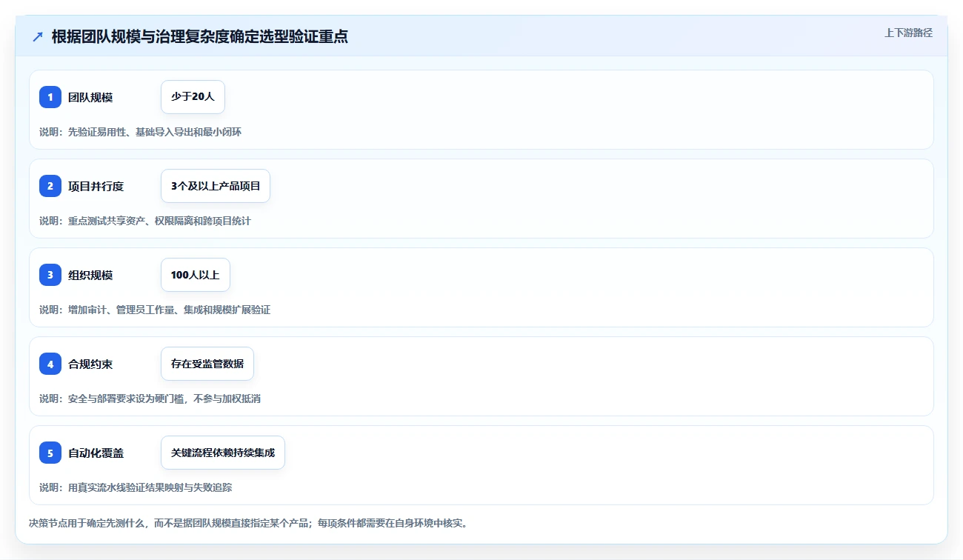
Task: Click the footer note starting 决策节点用于确定先测什么
Action: pos(248,523)
